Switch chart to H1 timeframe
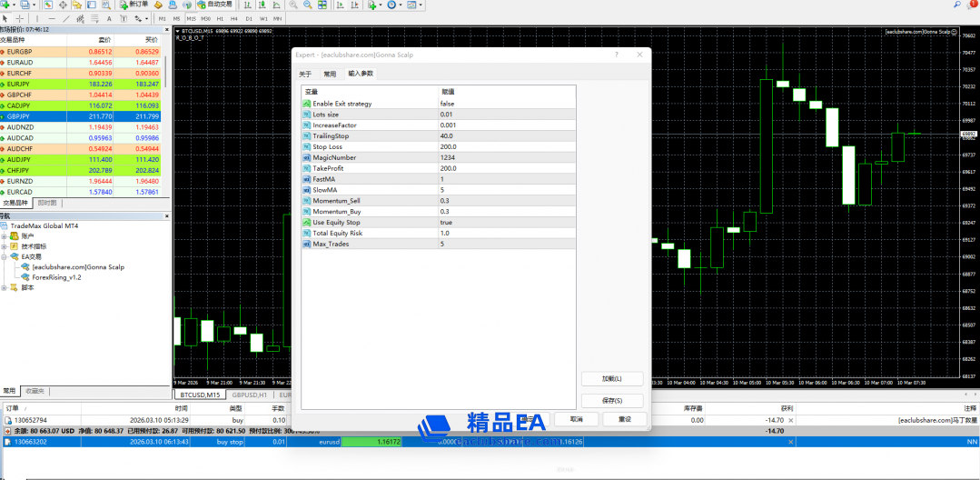 coord(222,18)
